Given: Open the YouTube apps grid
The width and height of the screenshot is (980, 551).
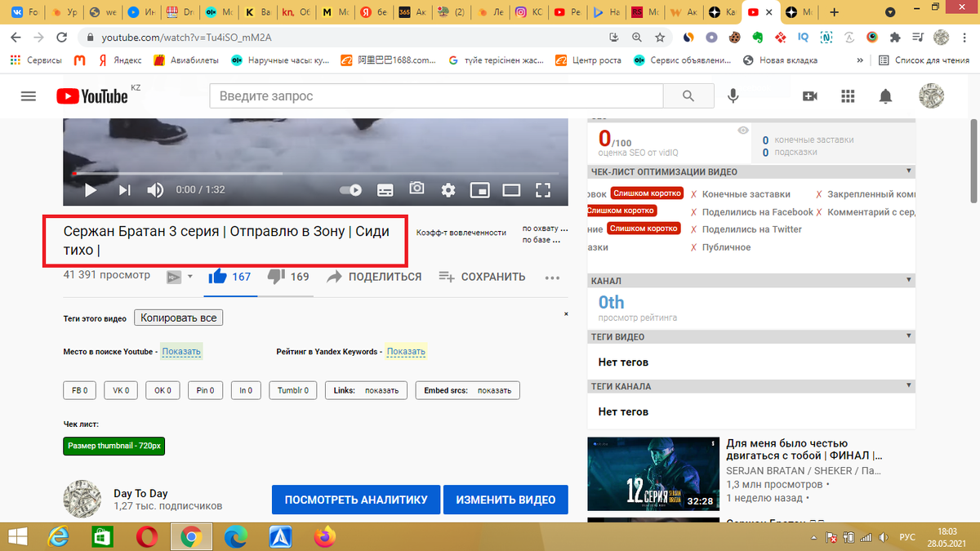Looking at the screenshot, I should [848, 96].
